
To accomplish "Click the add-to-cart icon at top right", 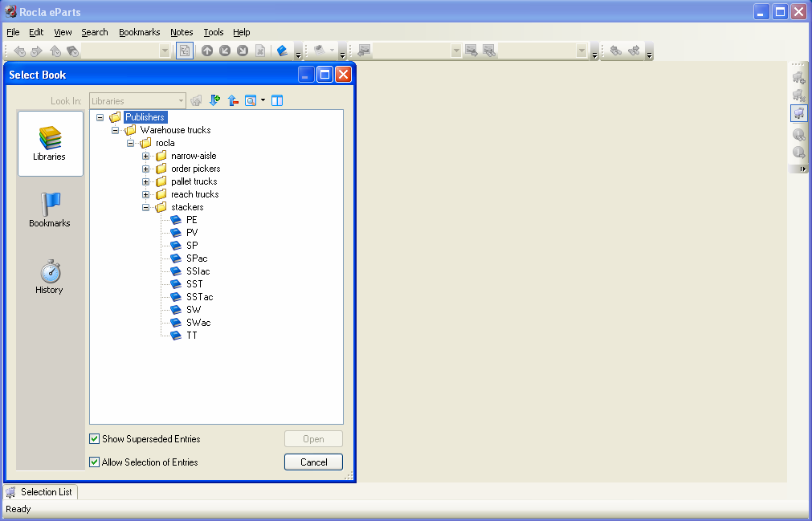I will click(x=799, y=78).
